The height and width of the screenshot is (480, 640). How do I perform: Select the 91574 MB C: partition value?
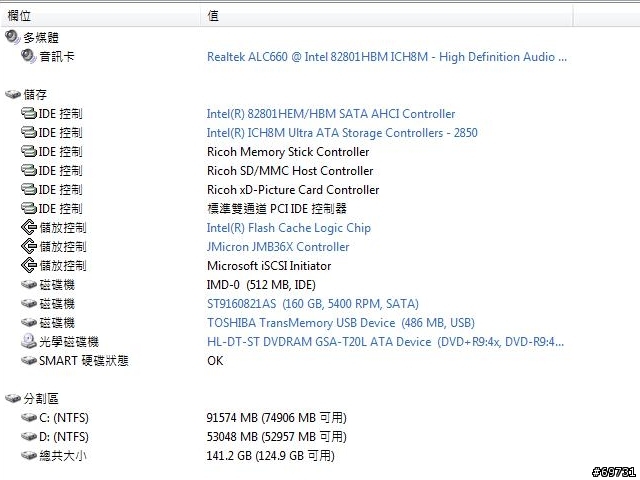coord(277,418)
